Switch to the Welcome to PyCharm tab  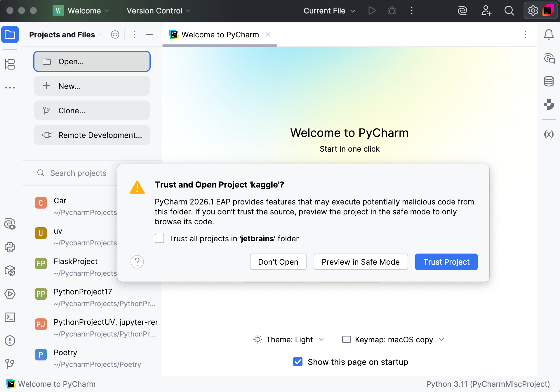tap(220, 34)
